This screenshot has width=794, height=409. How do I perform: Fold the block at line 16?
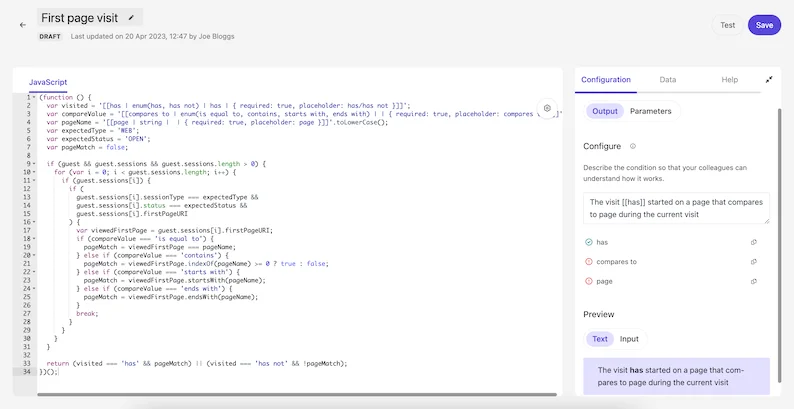coord(34,222)
